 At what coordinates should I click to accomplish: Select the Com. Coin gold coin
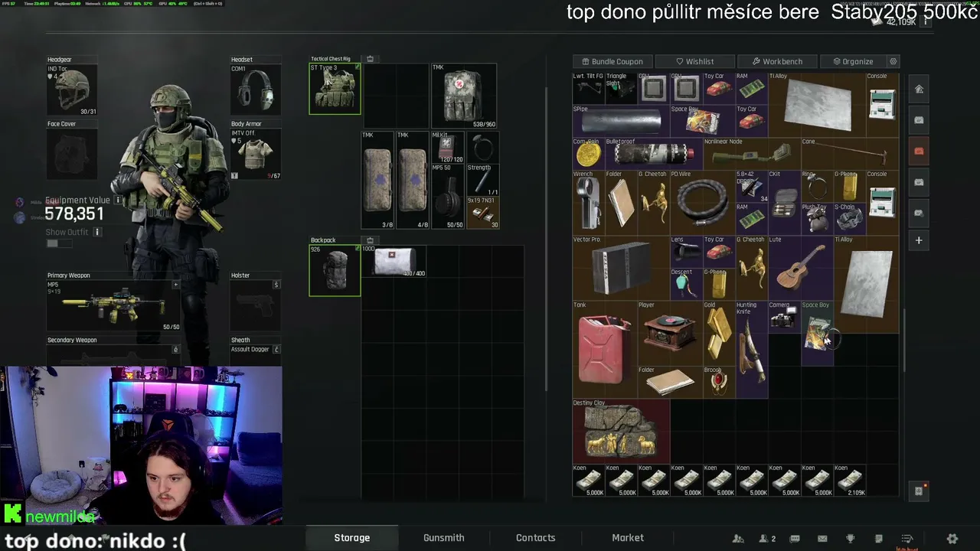[588, 154]
